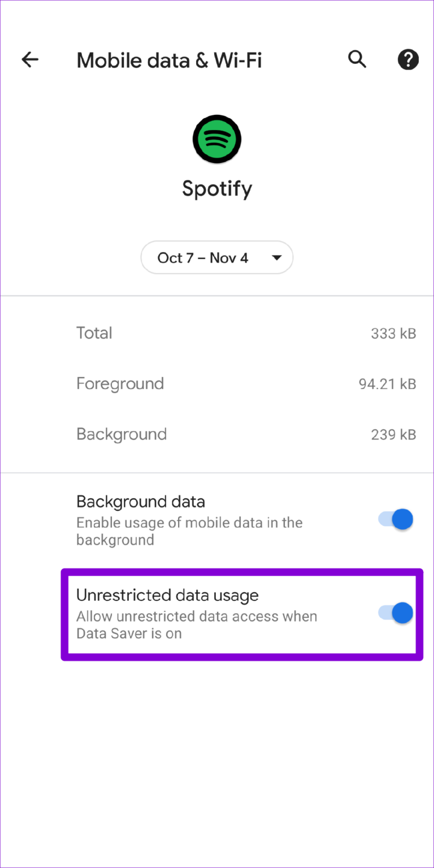Disable Unrestricted data usage switch

[393, 612]
